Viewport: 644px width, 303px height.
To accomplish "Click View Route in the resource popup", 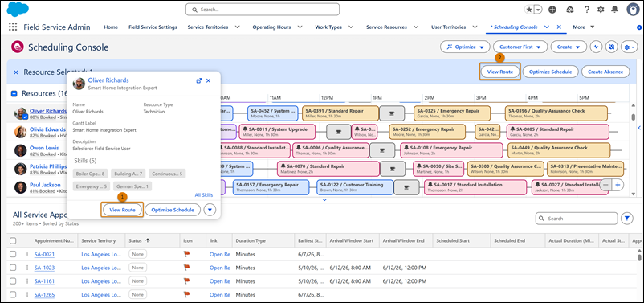I will [x=122, y=210].
